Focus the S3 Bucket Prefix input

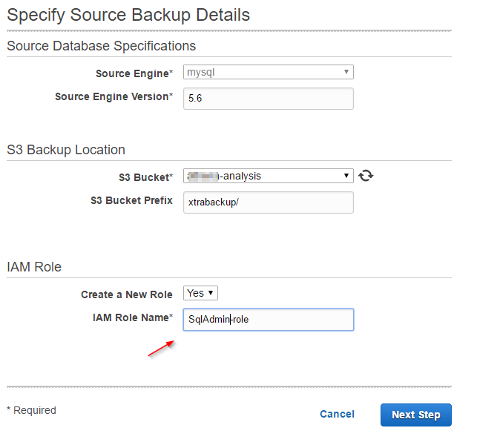[268, 202]
